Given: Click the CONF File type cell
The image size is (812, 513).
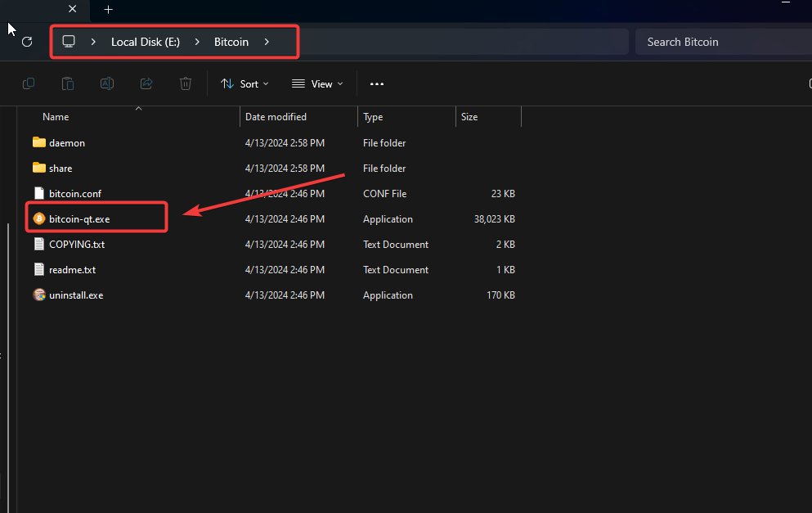Looking at the screenshot, I should click(x=385, y=194).
